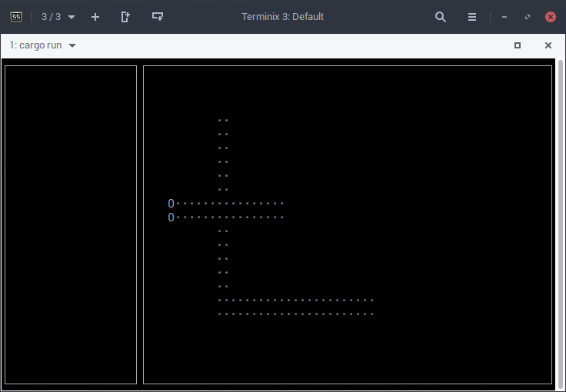Close the Terminix window
Screen dimensions: 566x392
coord(550,17)
